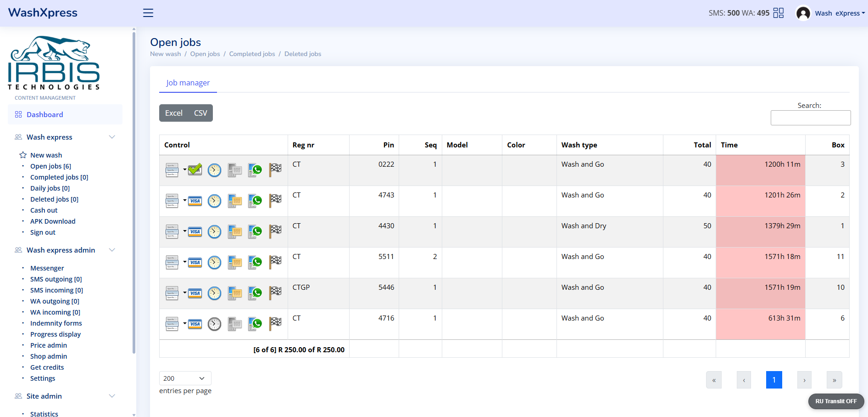This screenshot has height=417, width=868.
Task: Click the user avatar icon in the header
Action: (x=803, y=13)
